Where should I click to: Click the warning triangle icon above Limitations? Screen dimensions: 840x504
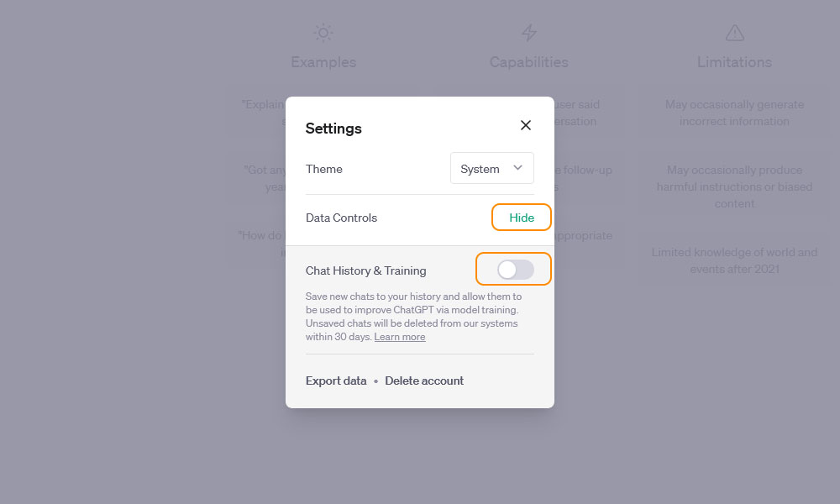pos(734,33)
